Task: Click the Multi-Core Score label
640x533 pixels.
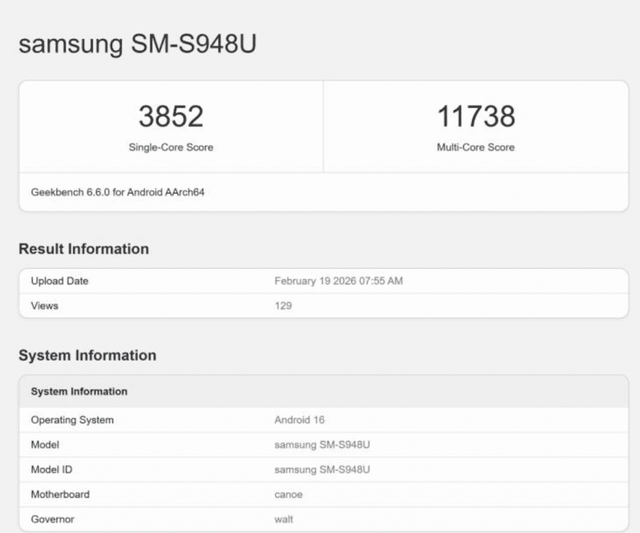Action: click(x=475, y=148)
